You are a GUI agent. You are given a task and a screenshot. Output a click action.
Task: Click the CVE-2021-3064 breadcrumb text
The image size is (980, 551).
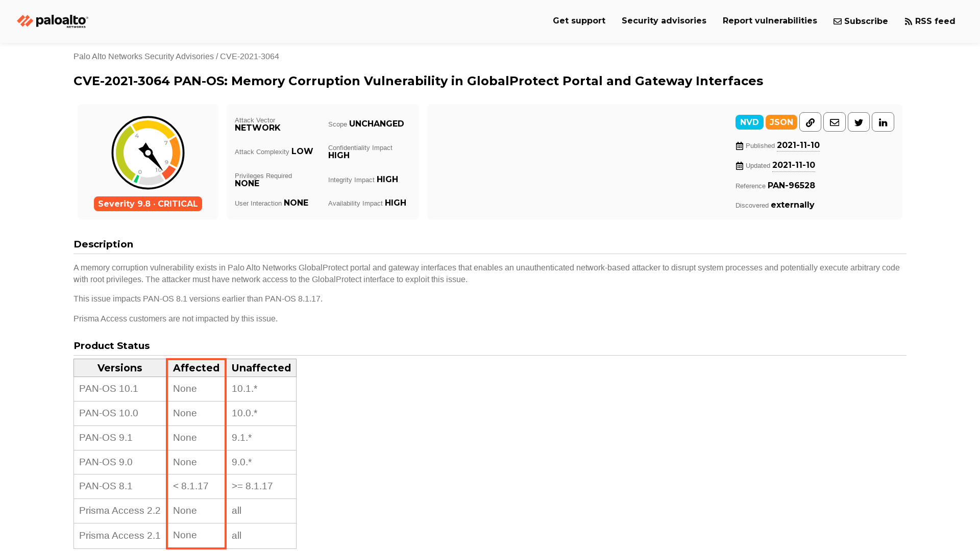pos(250,57)
